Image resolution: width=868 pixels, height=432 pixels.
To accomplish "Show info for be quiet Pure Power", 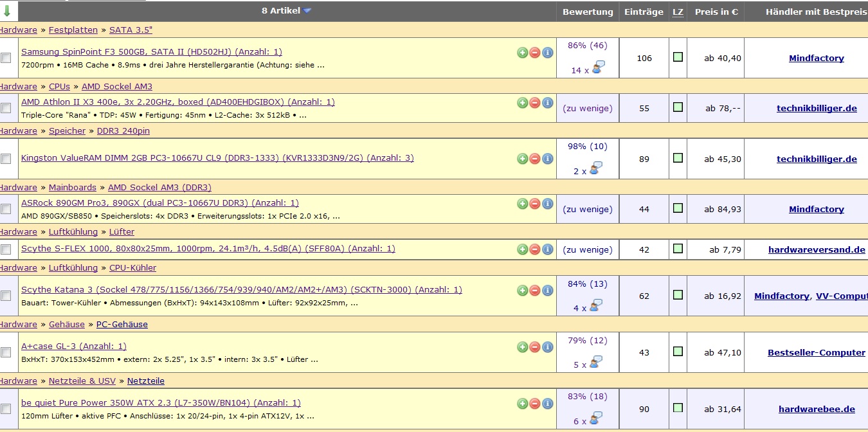I will coord(547,404).
